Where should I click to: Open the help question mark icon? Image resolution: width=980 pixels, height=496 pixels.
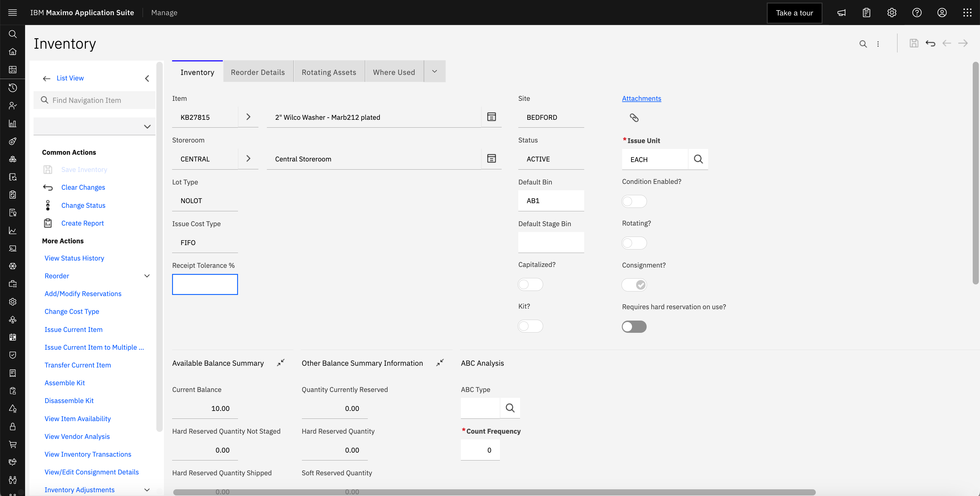click(x=917, y=13)
